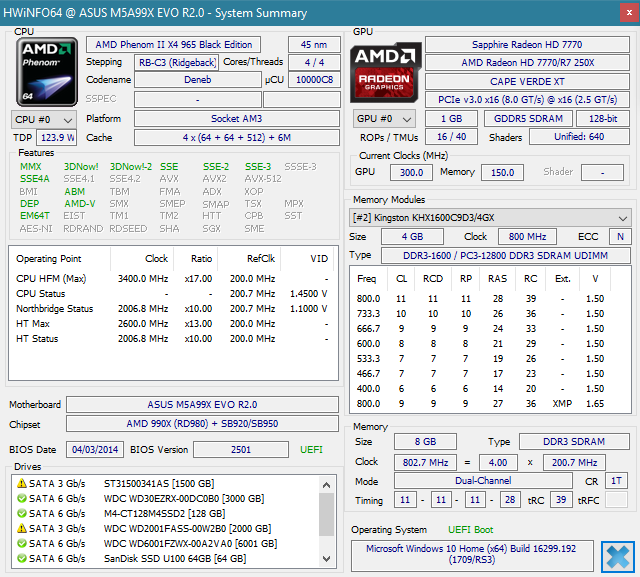Select the M4-CT128M4SSD2 [128 GB] drive row
The image size is (640, 577).
coord(165,513)
